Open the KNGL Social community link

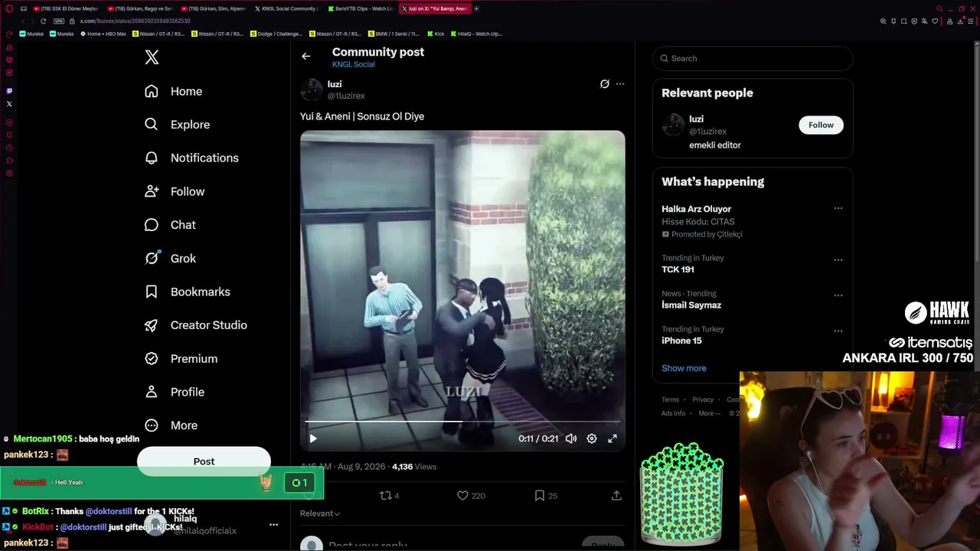[x=353, y=64]
